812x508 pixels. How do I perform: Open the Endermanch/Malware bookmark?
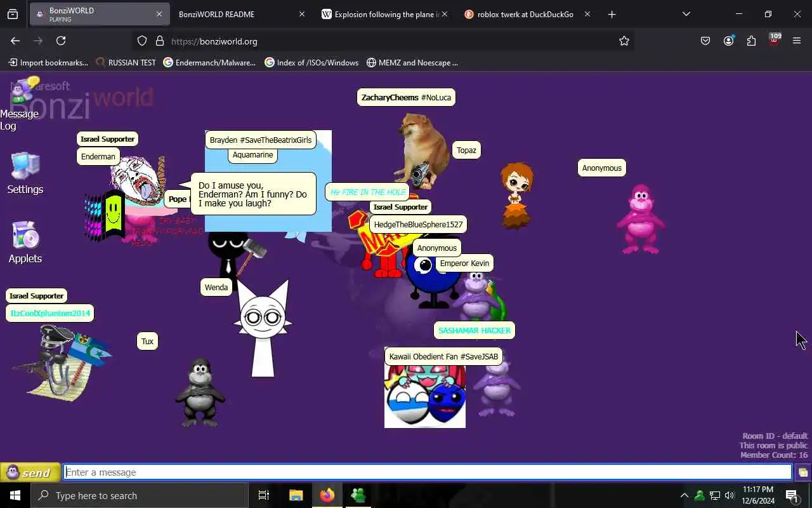click(209, 62)
